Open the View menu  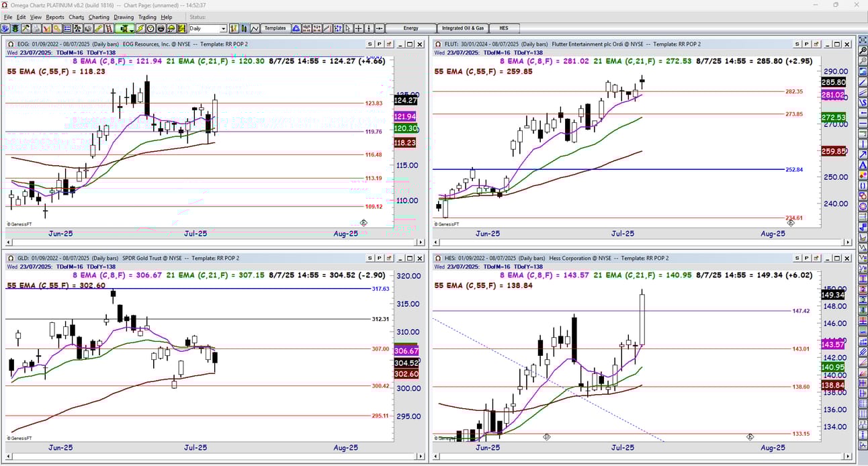[x=36, y=17]
